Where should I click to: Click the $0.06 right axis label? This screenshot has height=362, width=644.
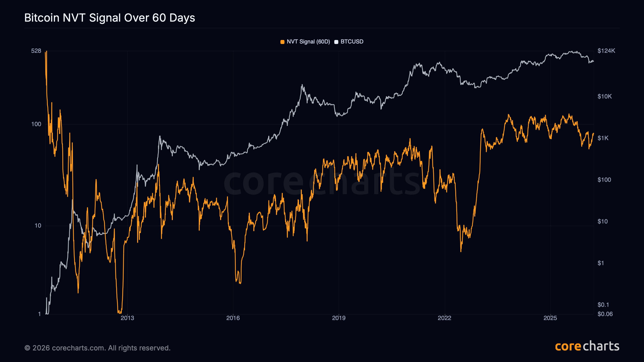[x=605, y=314]
